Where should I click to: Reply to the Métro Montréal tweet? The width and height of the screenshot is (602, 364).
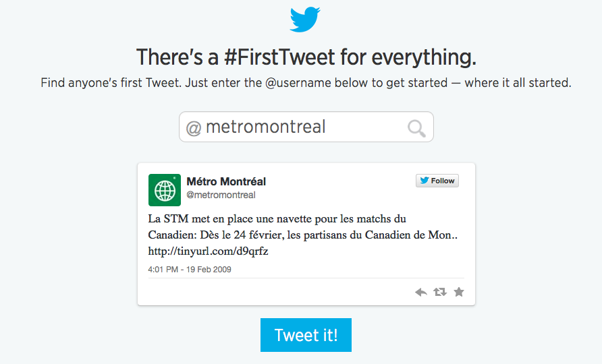(x=421, y=292)
